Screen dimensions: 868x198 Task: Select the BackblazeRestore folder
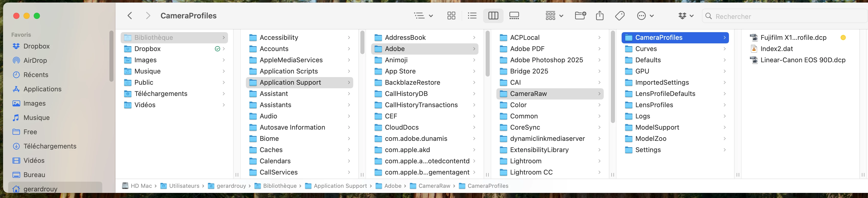[x=425, y=82]
